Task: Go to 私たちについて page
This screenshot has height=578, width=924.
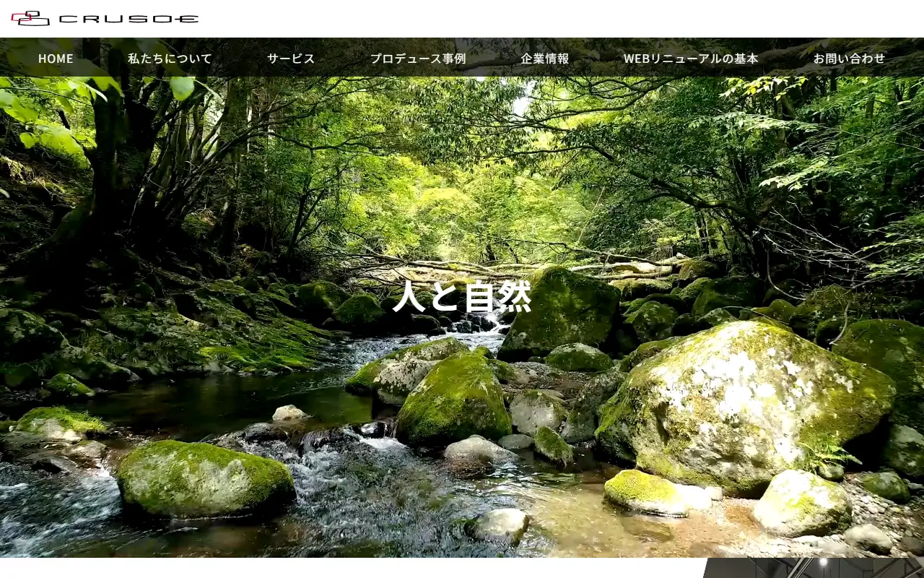Action: pyautogui.click(x=170, y=59)
